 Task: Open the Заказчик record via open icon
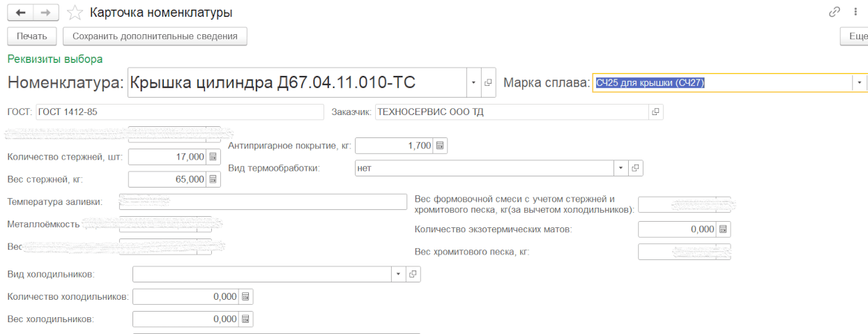click(655, 112)
